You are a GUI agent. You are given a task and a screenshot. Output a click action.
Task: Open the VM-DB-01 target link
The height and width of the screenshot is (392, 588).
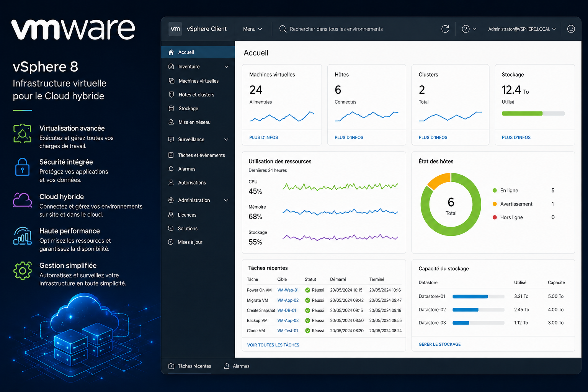pyautogui.click(x=287, y=310)
